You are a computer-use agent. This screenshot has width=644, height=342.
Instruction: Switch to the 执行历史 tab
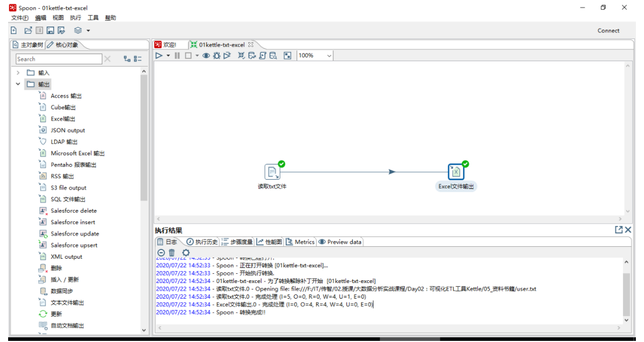(x=202, y=242)
